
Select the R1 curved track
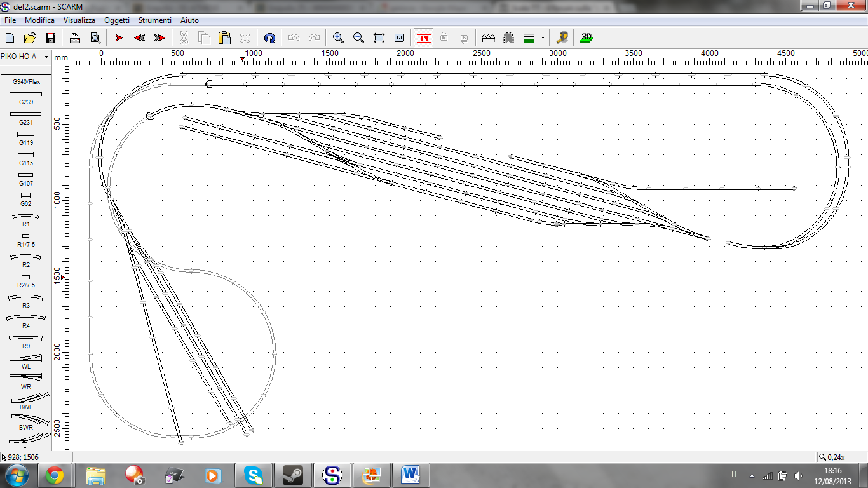tap(25, 219)
